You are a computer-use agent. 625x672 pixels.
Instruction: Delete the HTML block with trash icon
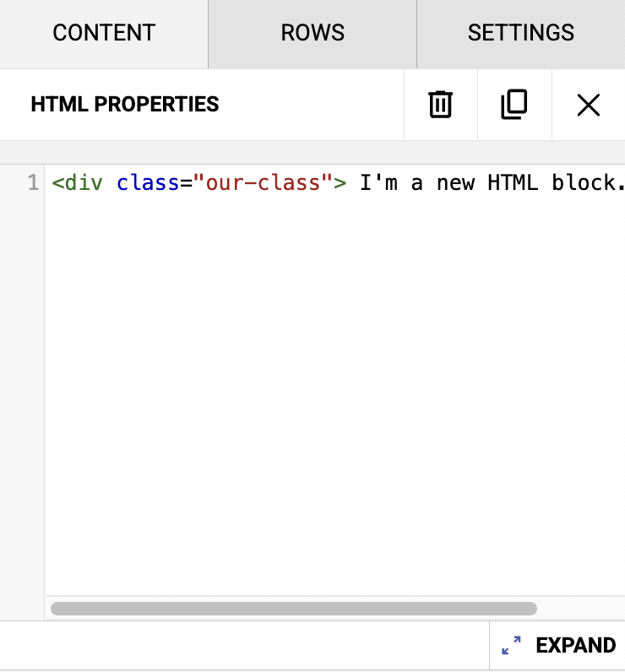click(440, 105)
